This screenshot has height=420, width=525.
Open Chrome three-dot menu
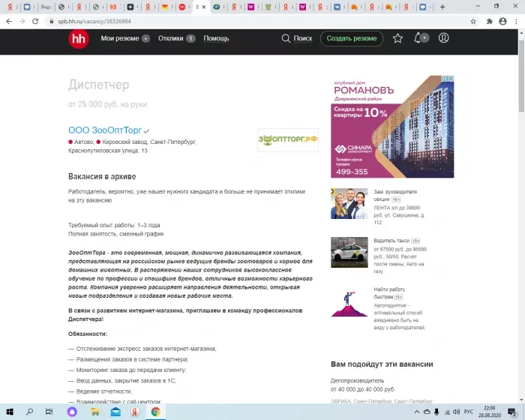[x=516, y=22]
